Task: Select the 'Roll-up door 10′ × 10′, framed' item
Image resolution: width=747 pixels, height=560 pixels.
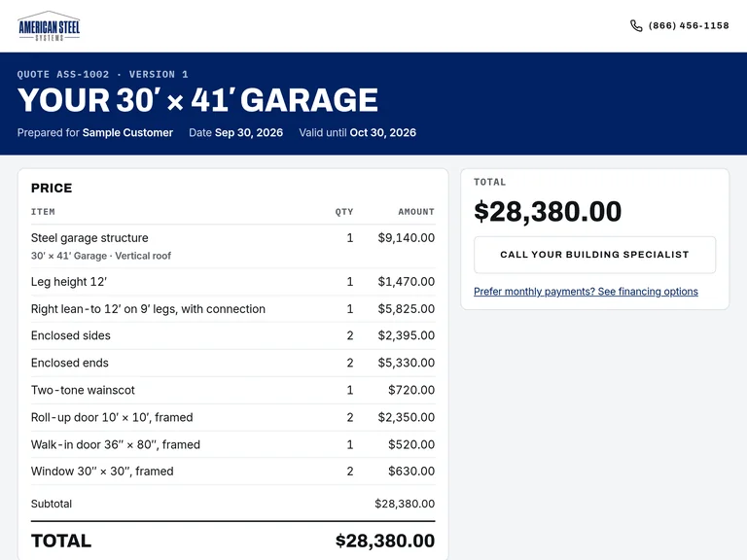Action: [x=112, y=417]
